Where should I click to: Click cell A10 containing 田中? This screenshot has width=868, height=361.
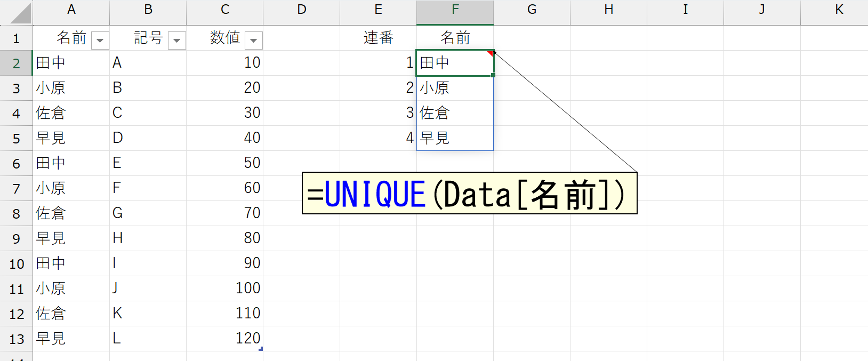click(71, 263)
